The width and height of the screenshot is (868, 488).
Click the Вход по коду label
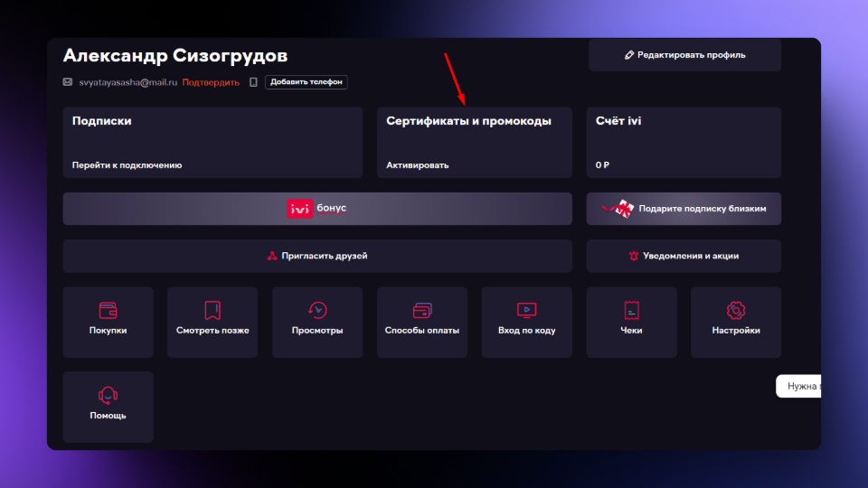click(x=526, y=331)
